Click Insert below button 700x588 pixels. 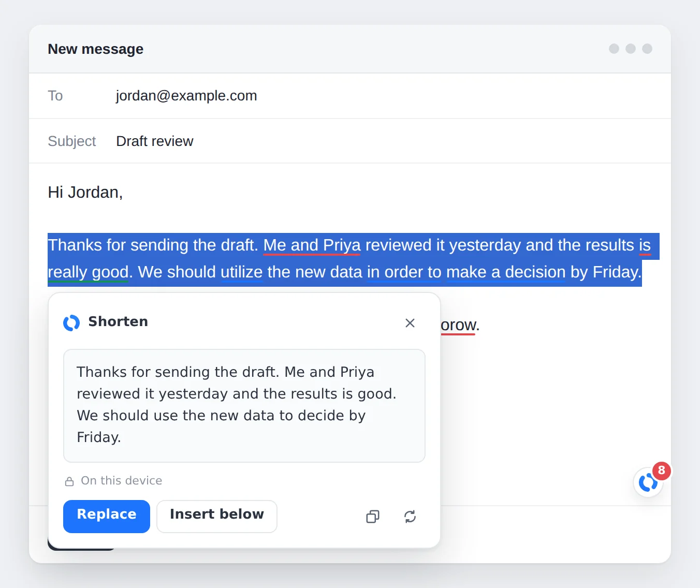(x=217, y=516)
